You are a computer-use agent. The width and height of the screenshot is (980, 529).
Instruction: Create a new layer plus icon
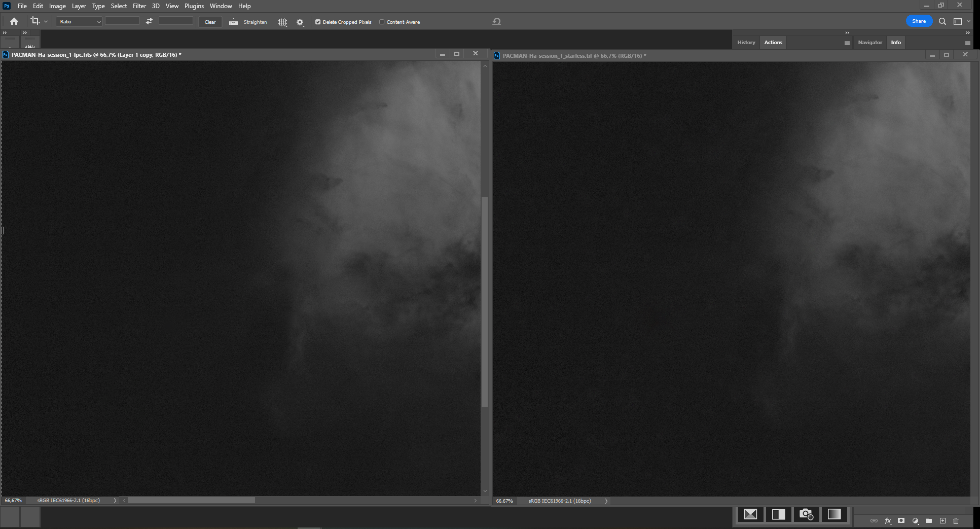click(942, 520)
